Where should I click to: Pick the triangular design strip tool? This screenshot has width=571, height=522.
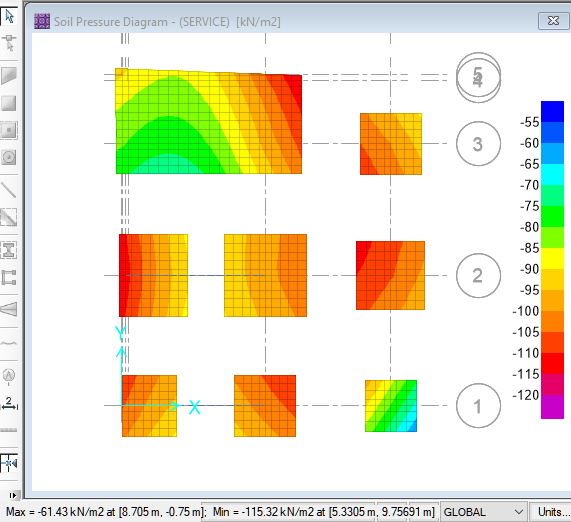9,309
